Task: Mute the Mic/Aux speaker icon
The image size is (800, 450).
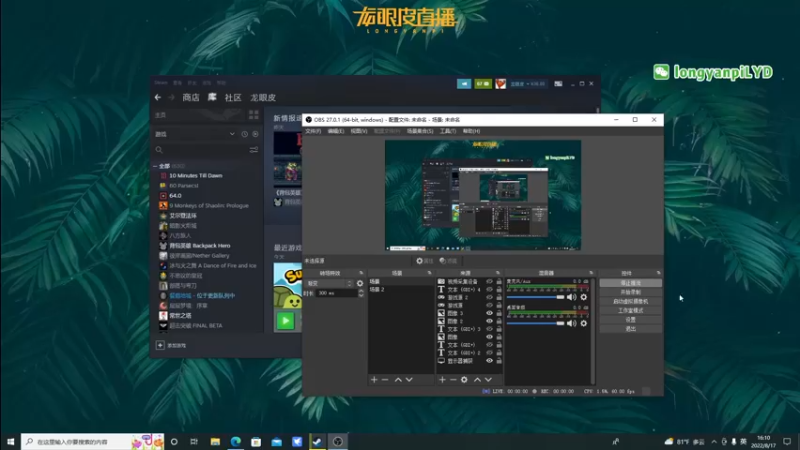Action: pyautogui.click(x=571, y=297)
